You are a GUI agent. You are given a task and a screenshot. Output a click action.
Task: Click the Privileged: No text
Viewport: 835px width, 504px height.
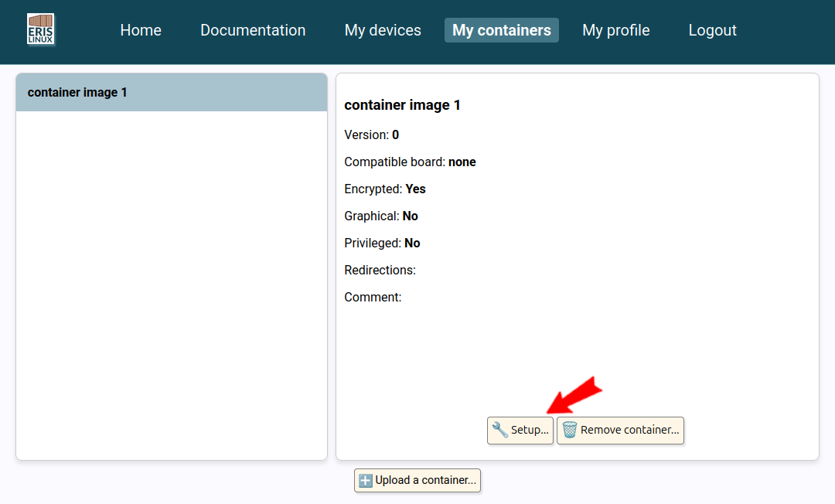click(382, 243)
